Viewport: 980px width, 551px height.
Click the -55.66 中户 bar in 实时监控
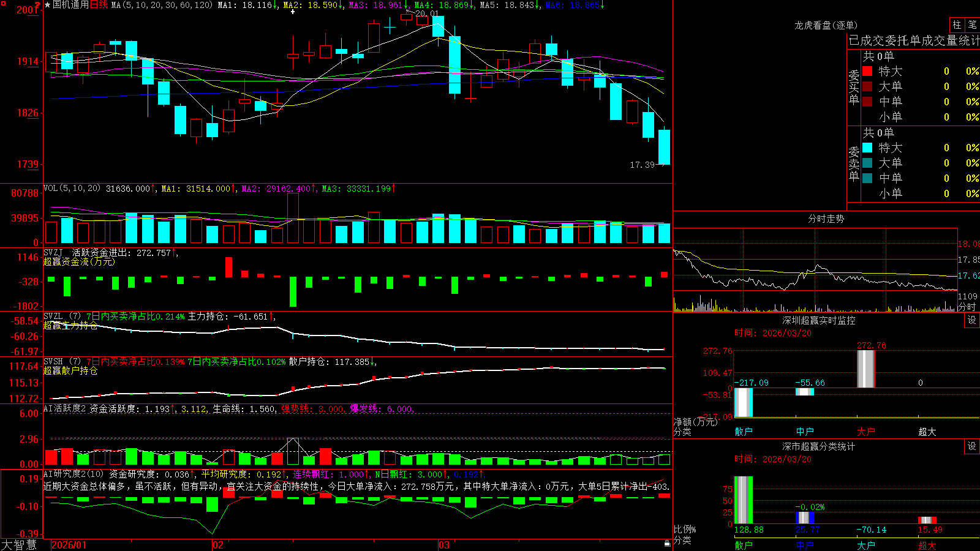[805, 392]
